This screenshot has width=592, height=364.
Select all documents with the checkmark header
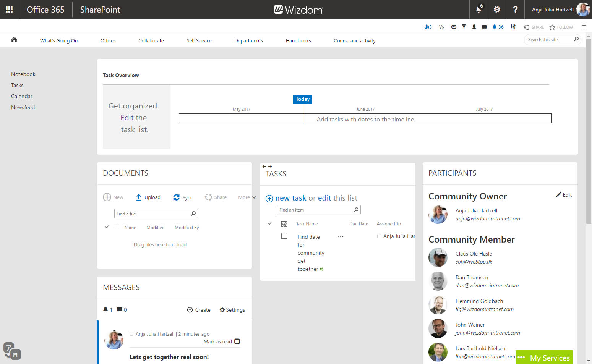coord(107,227)
